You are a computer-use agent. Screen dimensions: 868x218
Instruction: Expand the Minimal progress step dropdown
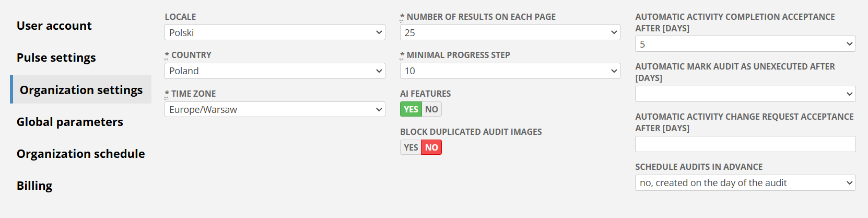coord(510,71)
